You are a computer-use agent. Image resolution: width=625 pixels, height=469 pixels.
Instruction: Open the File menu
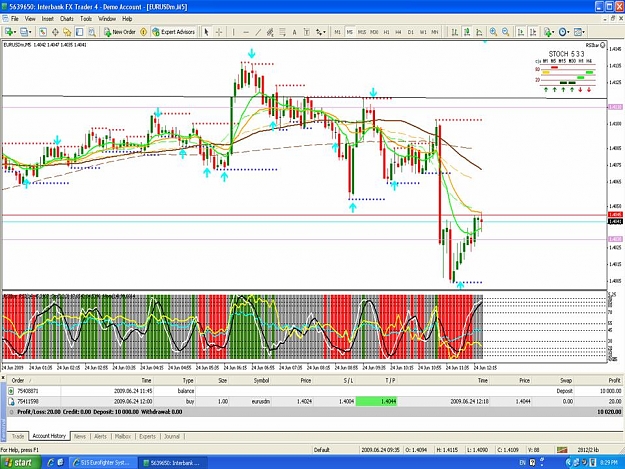(x=15, y=19)
